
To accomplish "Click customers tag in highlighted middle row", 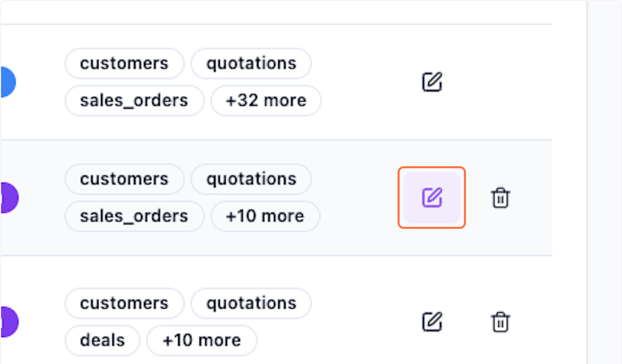I will [x=124, y=179].
